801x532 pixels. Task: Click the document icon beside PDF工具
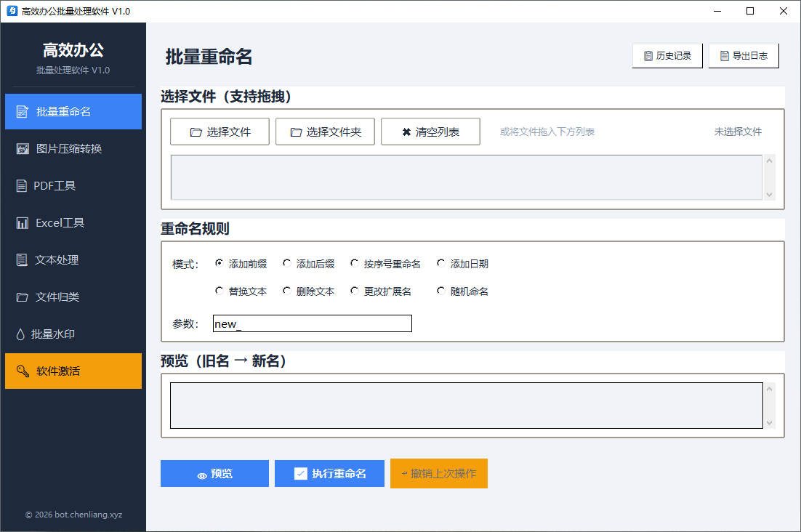tap(22, 186)
